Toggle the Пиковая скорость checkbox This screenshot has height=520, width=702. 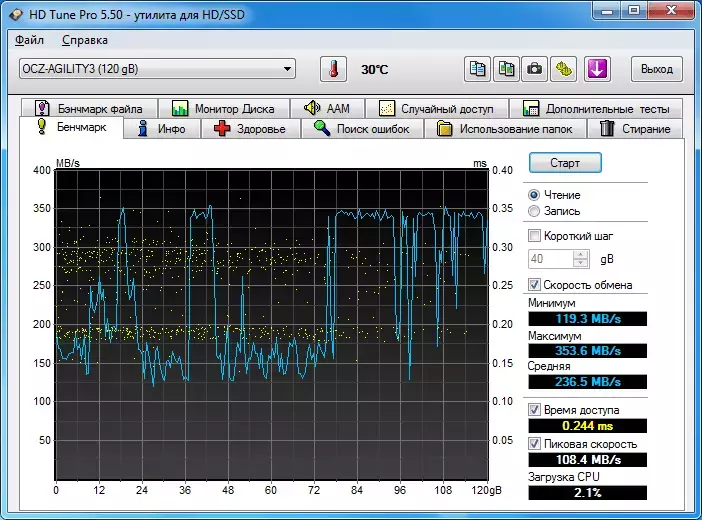click(534, 443)
